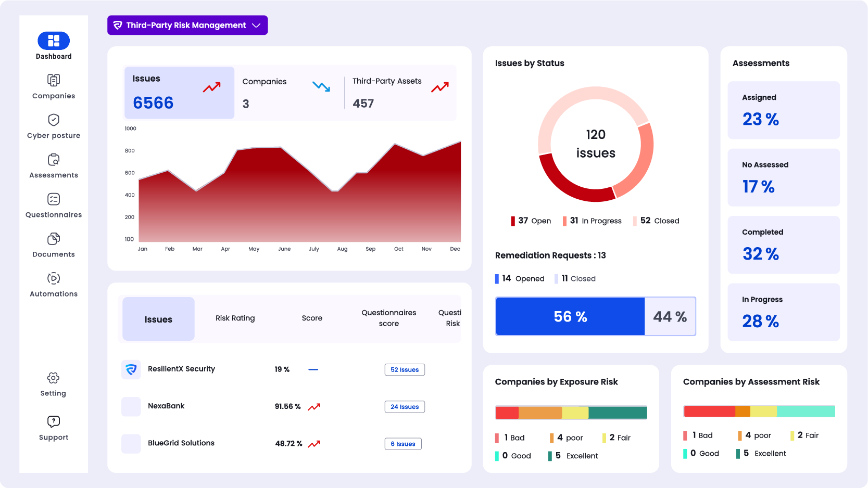Click 4 poor under Companies by Exposure Risk
The height and width of the screenshot is (488, 868).
(566, 438)
